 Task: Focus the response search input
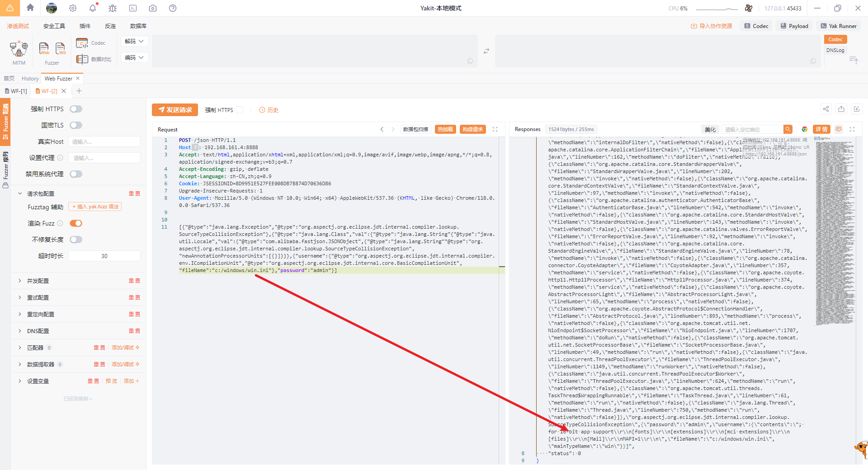pyautogui.click(x=752, y=129)
